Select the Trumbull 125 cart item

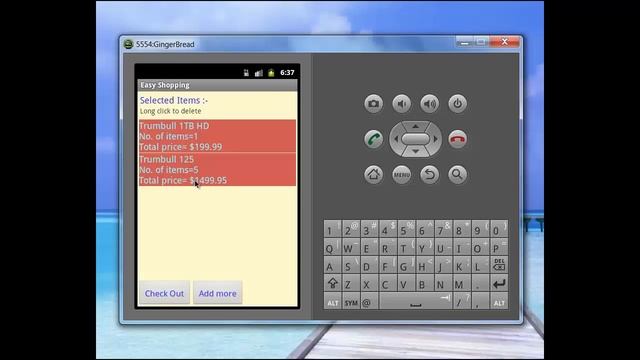[x=217, y=169]
